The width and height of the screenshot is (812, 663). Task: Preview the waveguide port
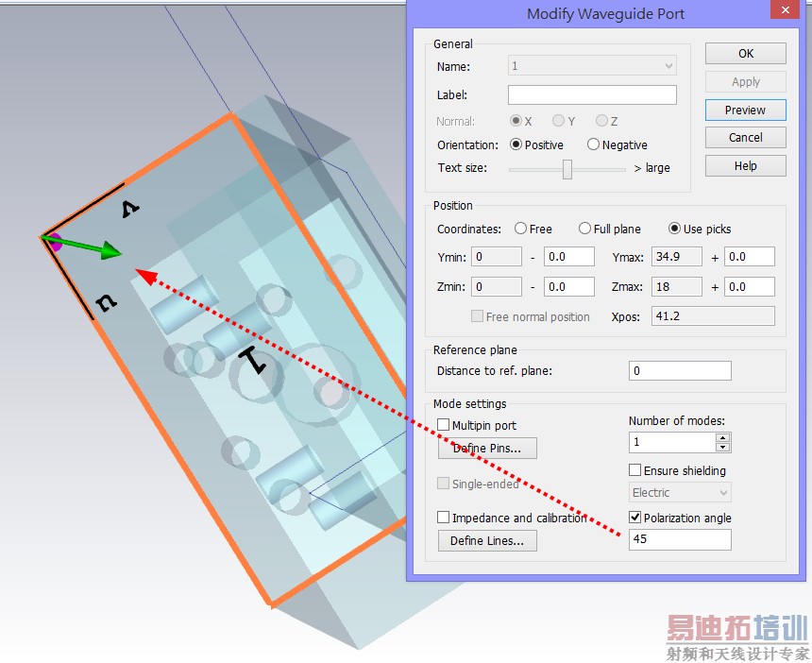745,110
